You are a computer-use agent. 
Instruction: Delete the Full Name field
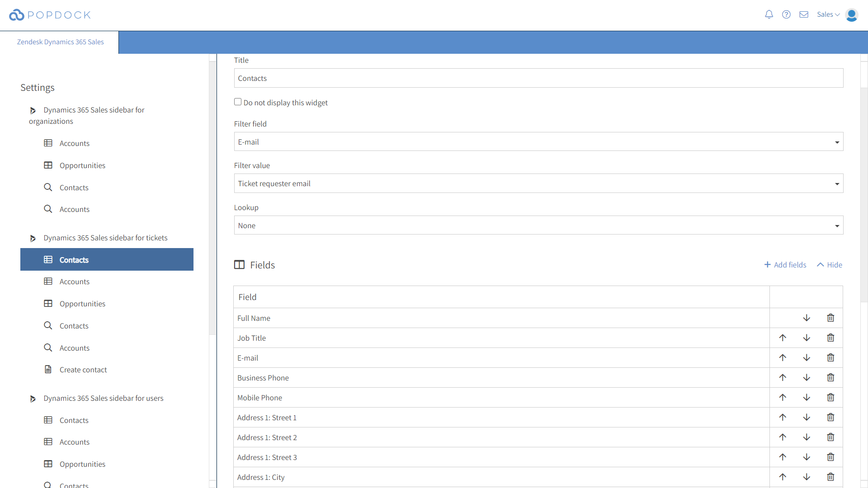coord(830,318)
